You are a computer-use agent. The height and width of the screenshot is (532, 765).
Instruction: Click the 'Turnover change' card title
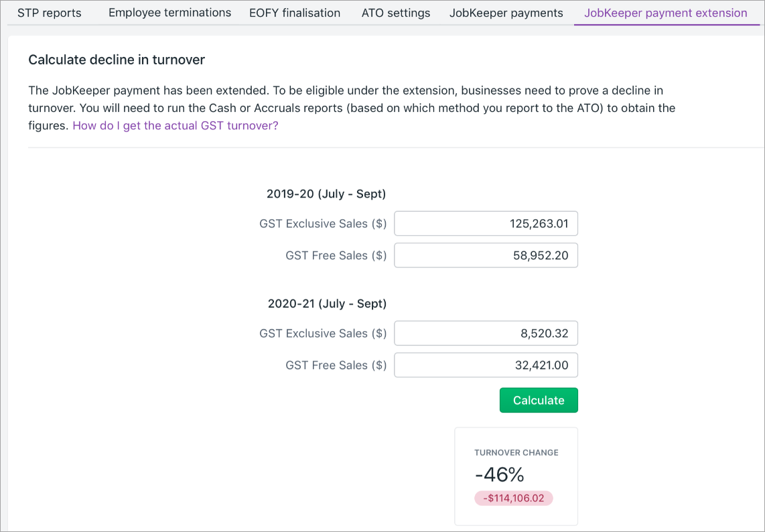[516, 453]
